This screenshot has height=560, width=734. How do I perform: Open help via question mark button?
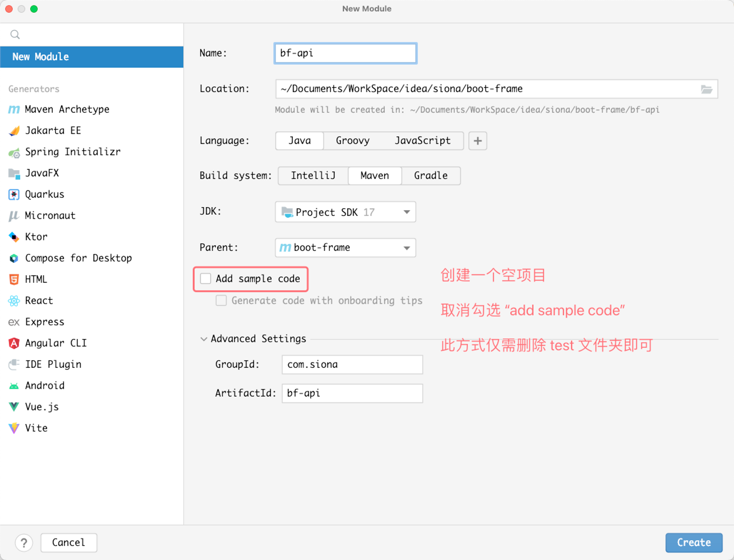pos(24,542)
